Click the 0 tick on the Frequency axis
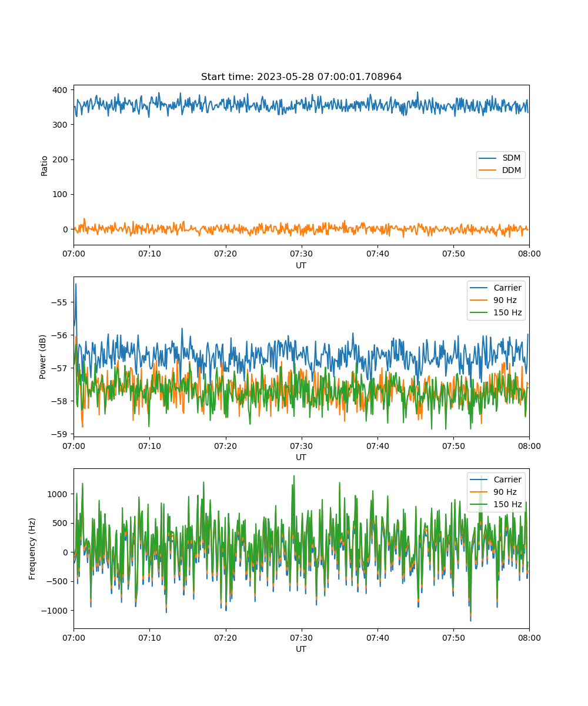Viewport: 588px width, 706px height. pos(66,552)
